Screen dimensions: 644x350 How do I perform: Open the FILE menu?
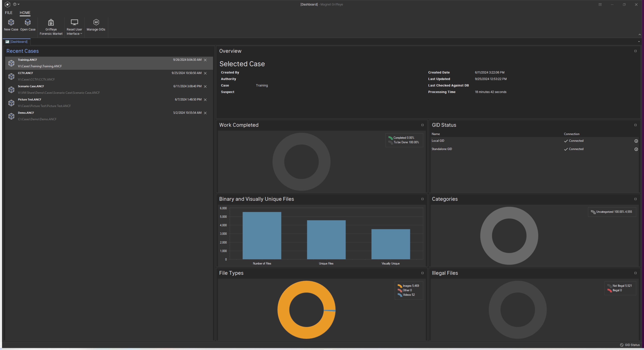[8, 12]
